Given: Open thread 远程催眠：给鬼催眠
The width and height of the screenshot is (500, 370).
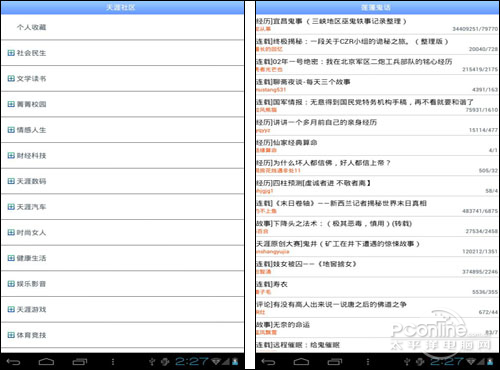Looking at the screenshot, I should pos(377,346).
